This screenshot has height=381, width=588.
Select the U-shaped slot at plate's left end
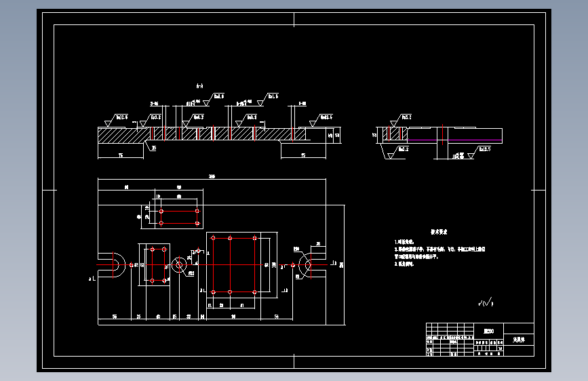tap(112, 265)
